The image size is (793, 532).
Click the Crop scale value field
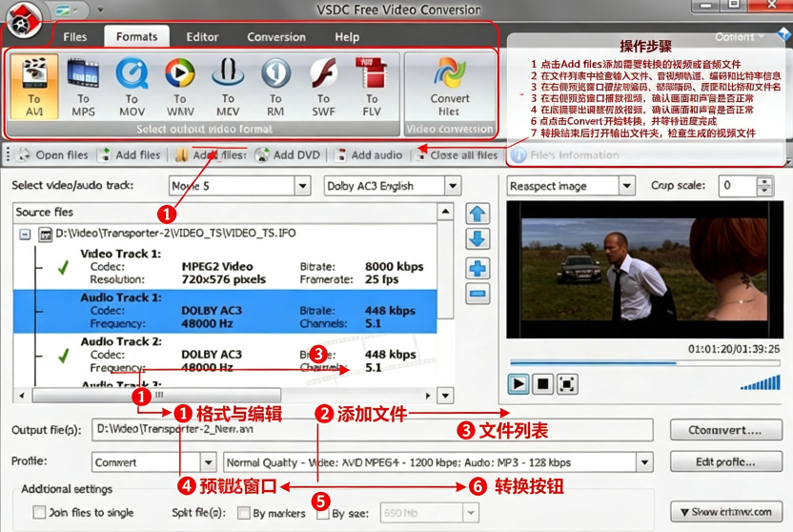(738, 186)
